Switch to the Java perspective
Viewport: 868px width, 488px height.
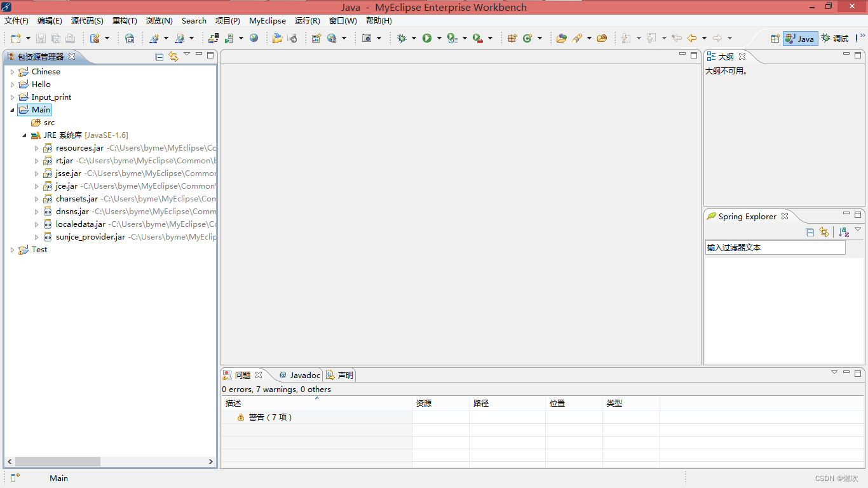800,38
